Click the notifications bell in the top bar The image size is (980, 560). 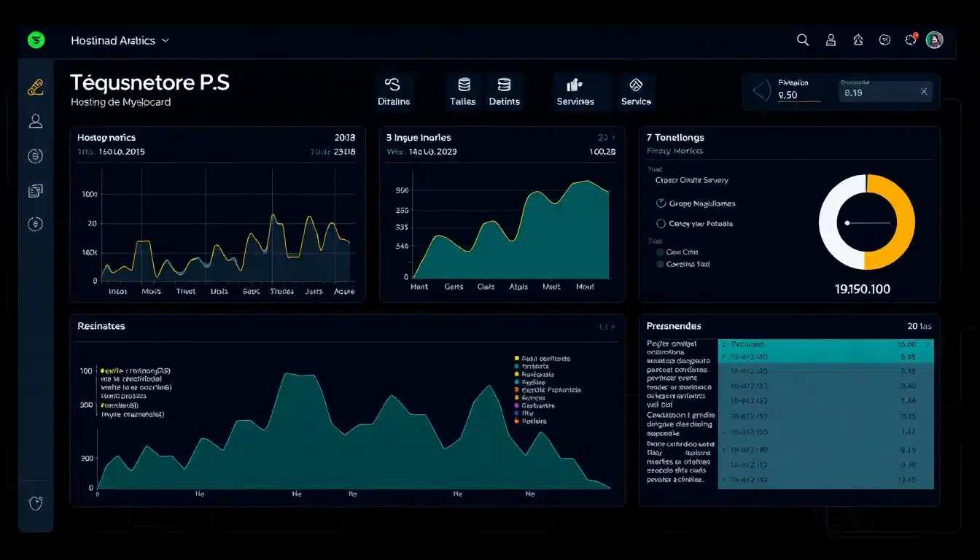coord(910,40)
